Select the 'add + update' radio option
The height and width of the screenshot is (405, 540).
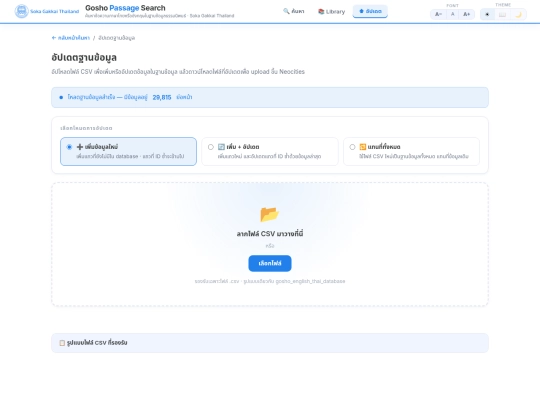[x=270, y=152]
